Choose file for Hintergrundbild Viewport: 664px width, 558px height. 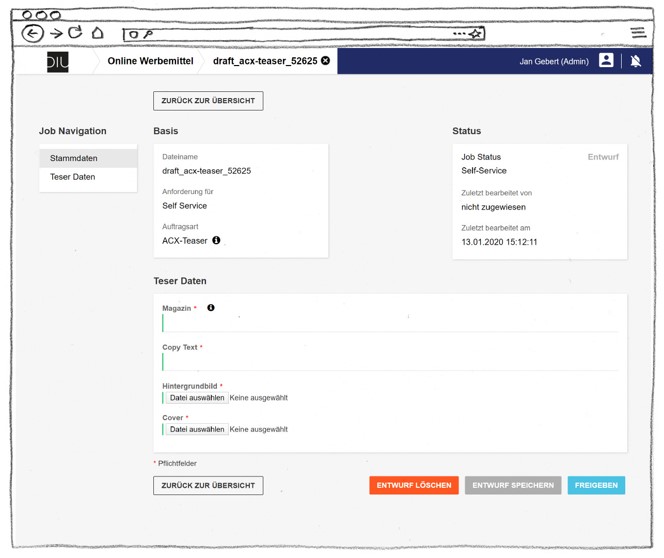pos(197,398)
